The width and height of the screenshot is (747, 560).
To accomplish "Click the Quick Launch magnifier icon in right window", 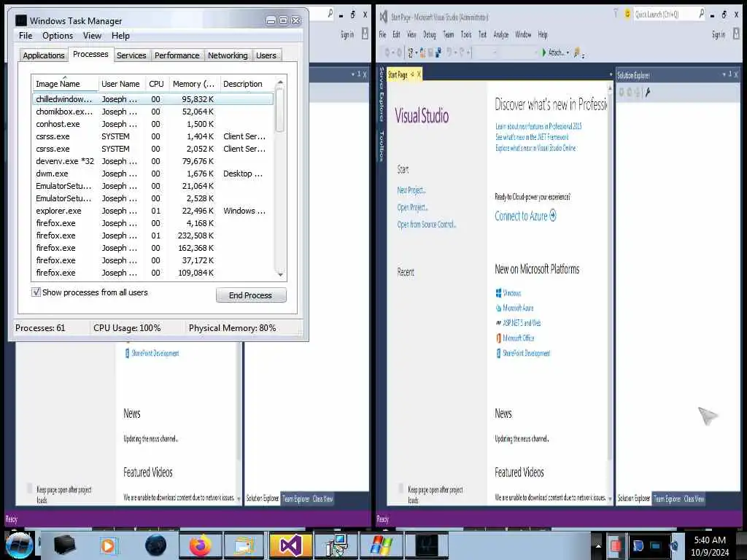I will point(701,15).
